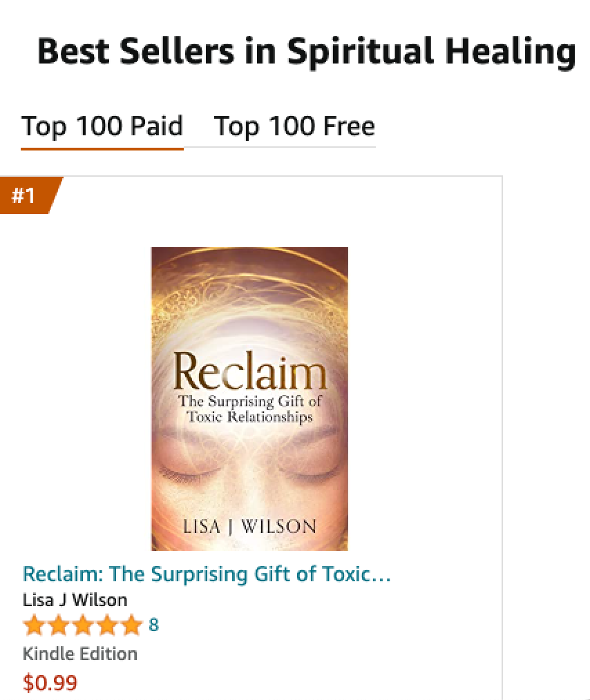Click the Reclaim book cover thumbnail
This screenshot has height=700, width=590.
click(x=249, y=398)
